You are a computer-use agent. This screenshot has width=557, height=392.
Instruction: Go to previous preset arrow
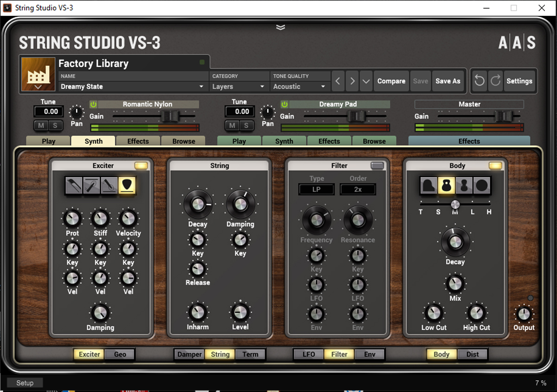[x=337, y=81]
